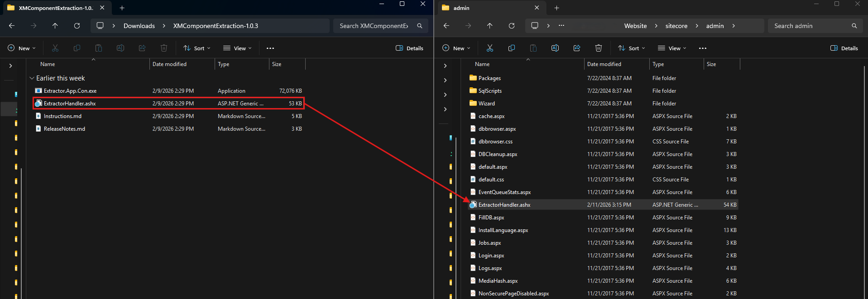Toggle Details pane in admin window
The height and width of the screenshot is (299, 868).
click(844, 48)
